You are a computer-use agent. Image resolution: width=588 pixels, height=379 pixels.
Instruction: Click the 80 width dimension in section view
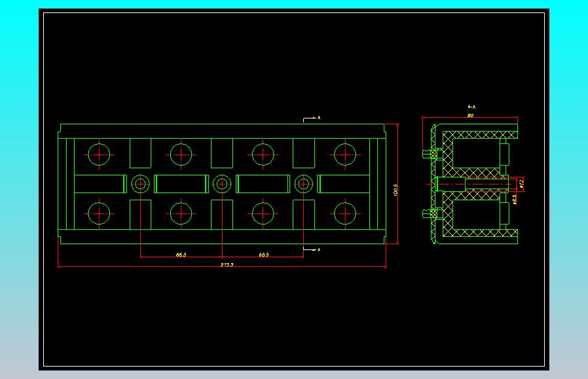pos(470,115)
